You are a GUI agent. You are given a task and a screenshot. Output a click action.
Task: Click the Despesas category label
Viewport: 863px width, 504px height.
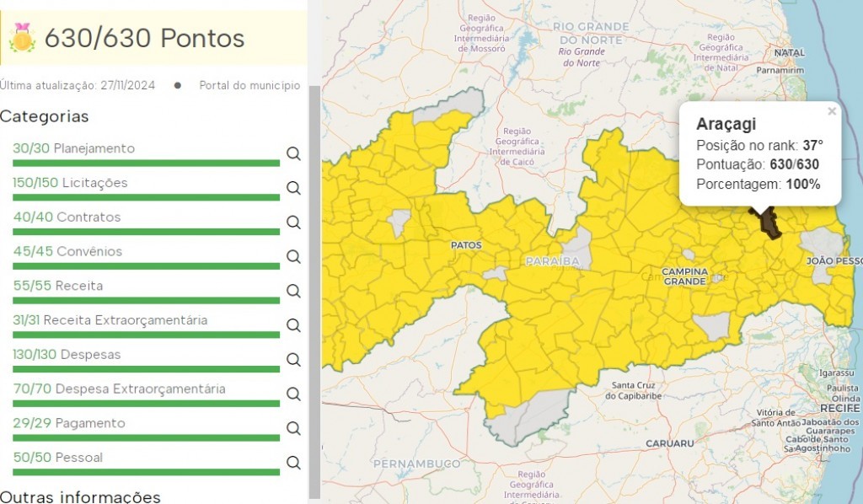click(x=90, y=355)
